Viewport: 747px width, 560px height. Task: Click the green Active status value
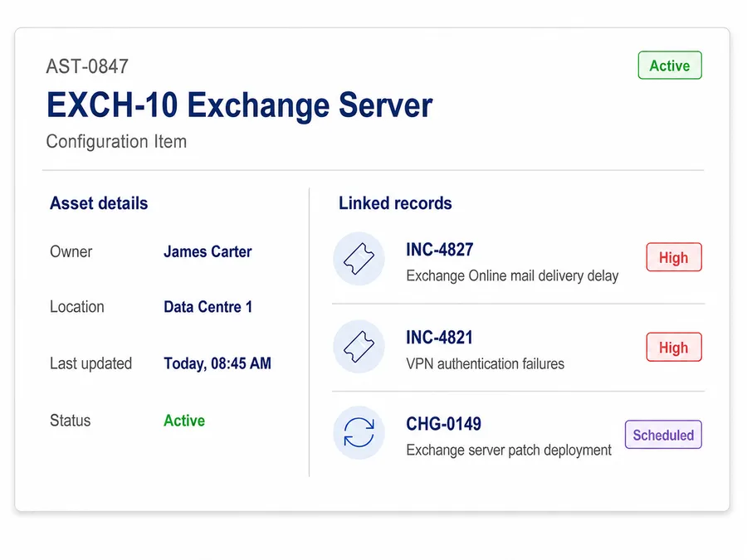(x=184, y=421)
